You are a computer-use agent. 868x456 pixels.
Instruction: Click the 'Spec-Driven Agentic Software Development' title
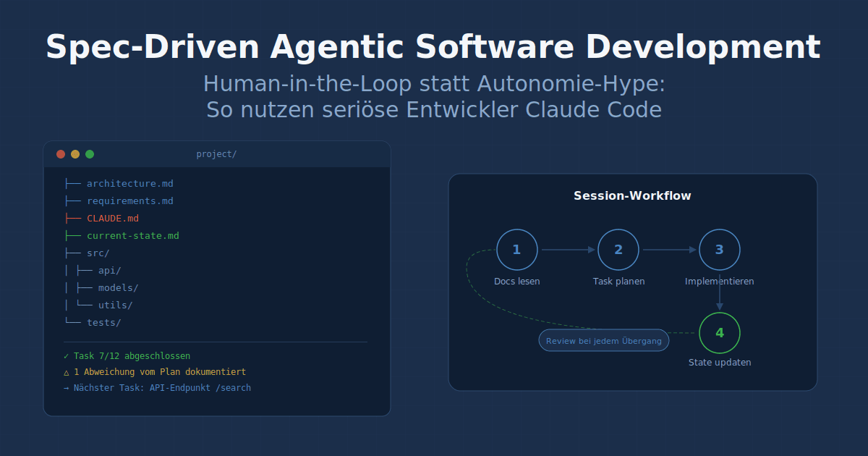(433, 48)
